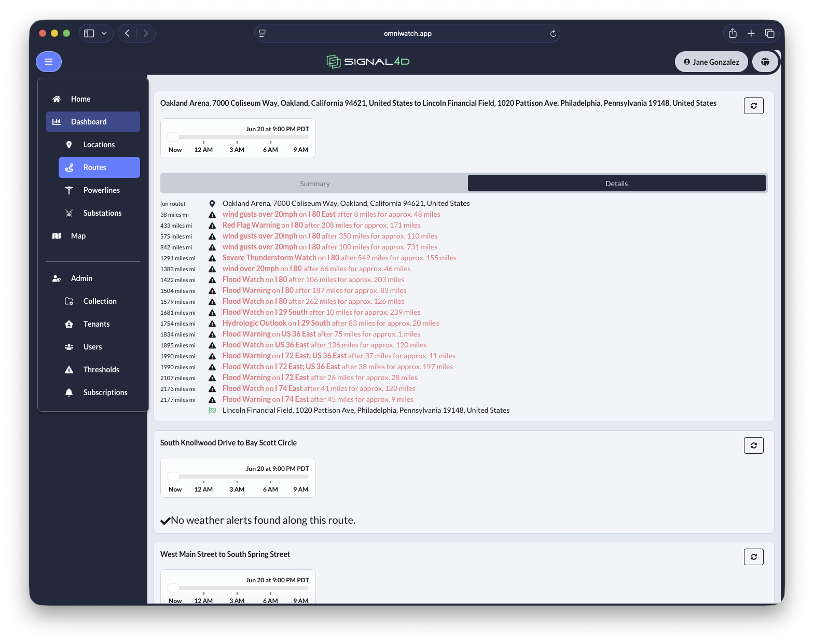Switch to the Summary tab
This screenshot has width=814, height=644.
coord(314,184)
